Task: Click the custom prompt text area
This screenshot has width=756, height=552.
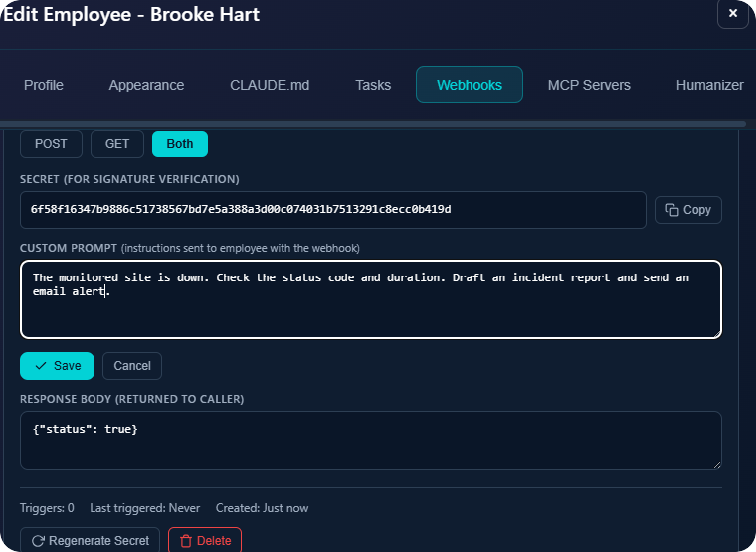Action: coord(371,299)
